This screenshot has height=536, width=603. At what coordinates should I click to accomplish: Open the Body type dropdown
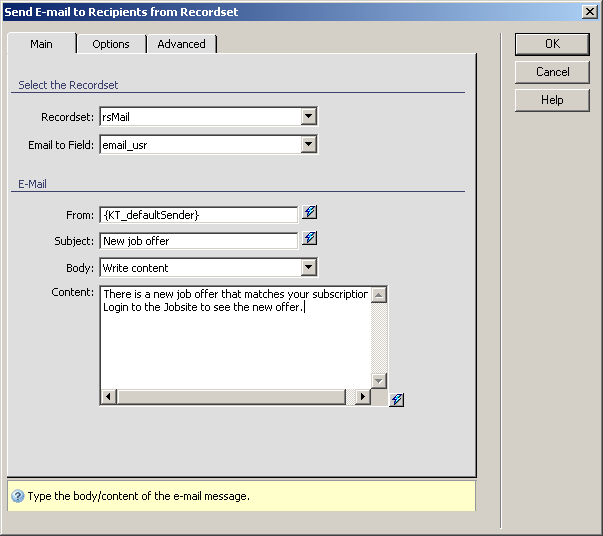(x=309, y=267)
